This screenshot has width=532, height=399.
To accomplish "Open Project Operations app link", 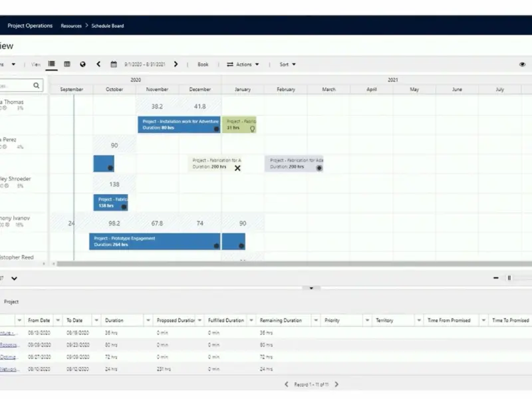I will coord(30,26).
